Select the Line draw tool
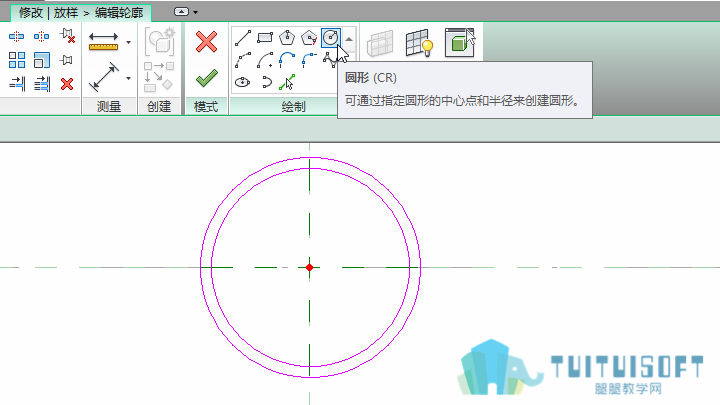 click(x=243, y=38)
